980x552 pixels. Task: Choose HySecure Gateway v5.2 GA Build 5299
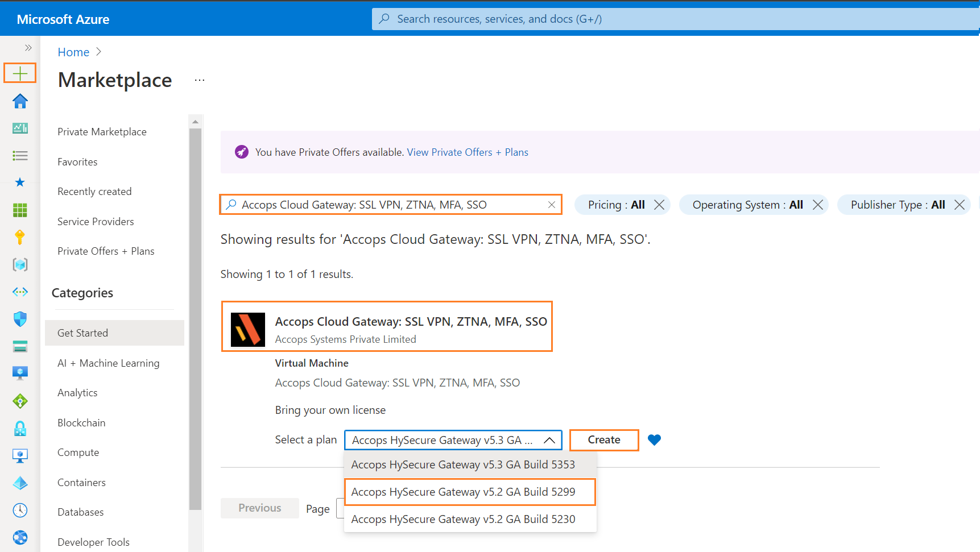(x=470, y=492)
